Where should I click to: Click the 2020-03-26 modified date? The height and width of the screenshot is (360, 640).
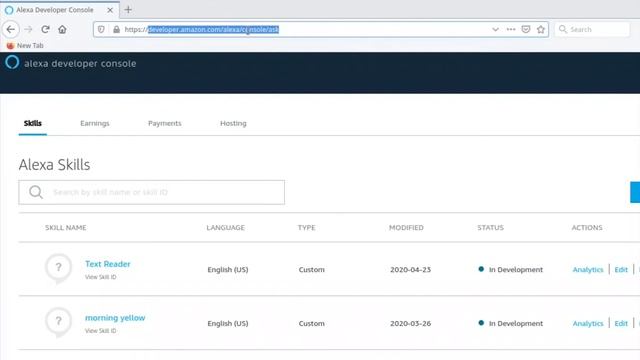pos(410,323)
